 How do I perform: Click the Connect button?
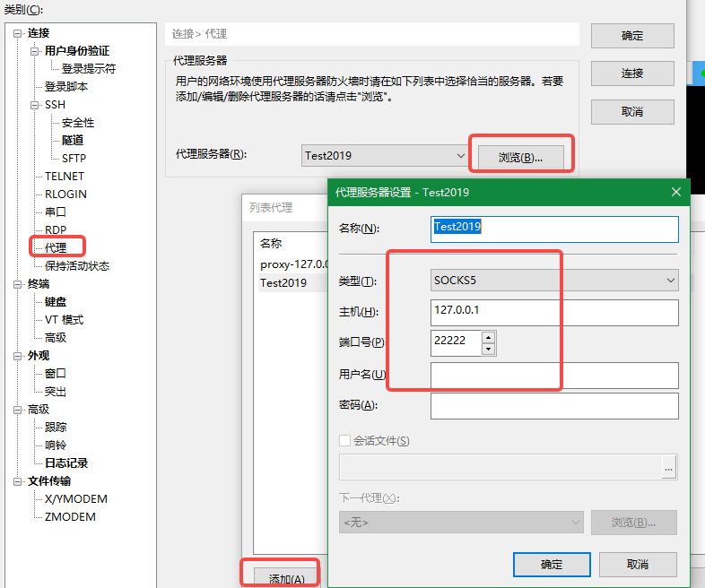coord(632,73)
